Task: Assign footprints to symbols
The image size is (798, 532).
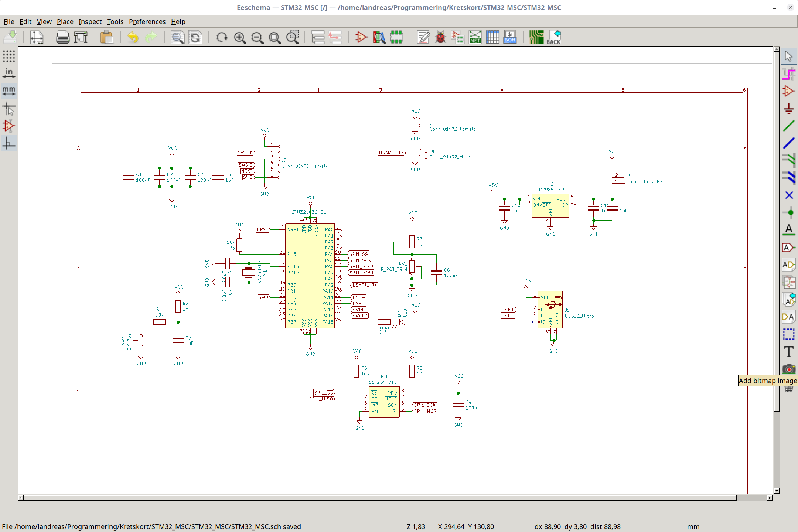Action: point(458,37)
